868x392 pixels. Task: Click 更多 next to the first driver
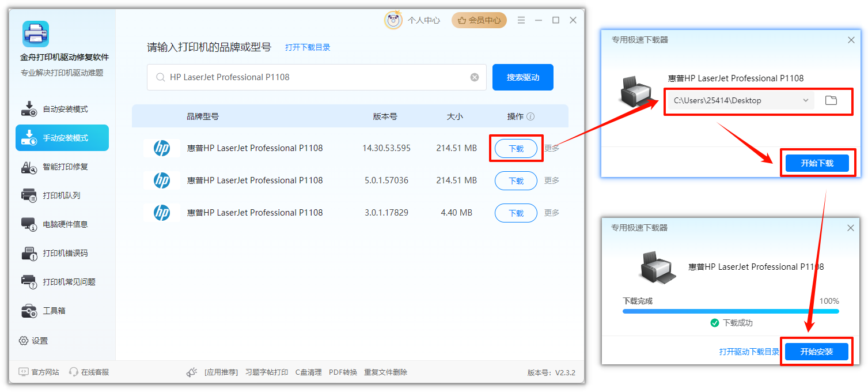551,148
